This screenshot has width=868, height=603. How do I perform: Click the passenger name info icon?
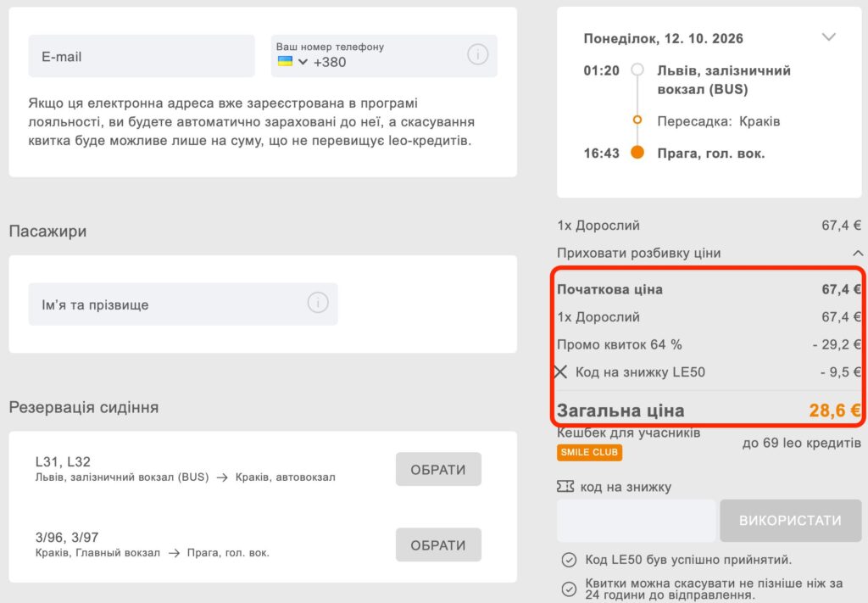(318, 302)
